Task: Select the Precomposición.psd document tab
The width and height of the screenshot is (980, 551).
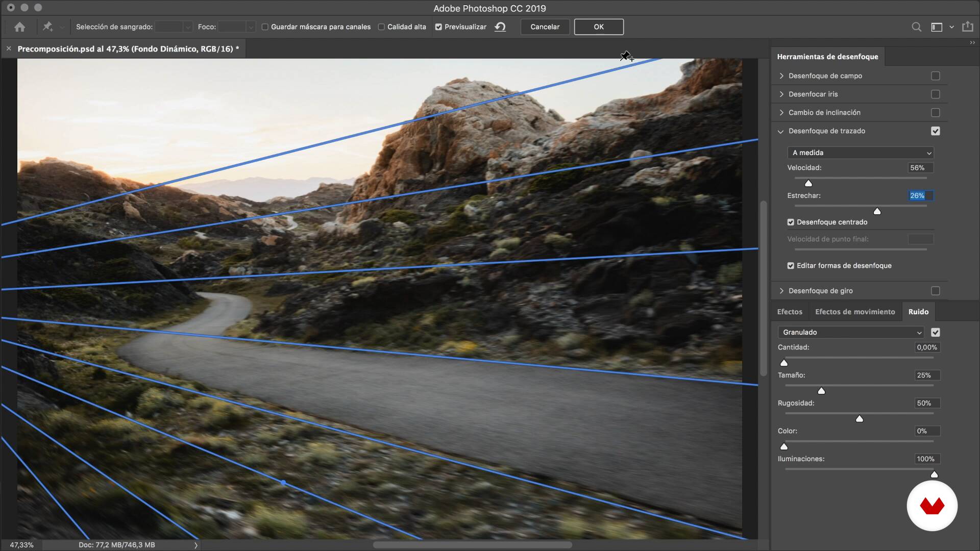Action: point(128,49)
